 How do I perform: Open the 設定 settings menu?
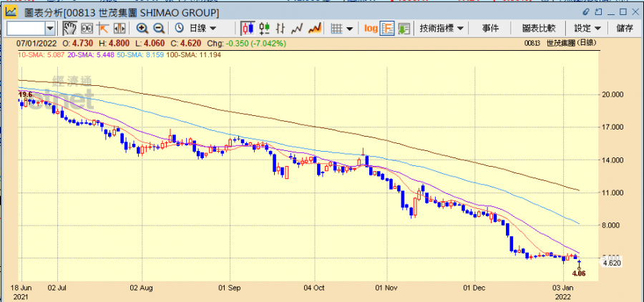coord(587,29)
